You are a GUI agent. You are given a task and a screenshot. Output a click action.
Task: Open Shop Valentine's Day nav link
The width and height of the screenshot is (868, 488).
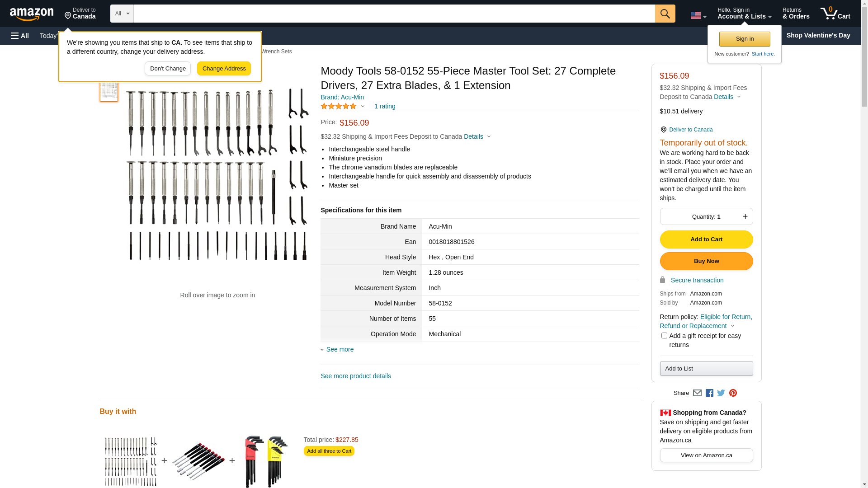click(818, 35)
